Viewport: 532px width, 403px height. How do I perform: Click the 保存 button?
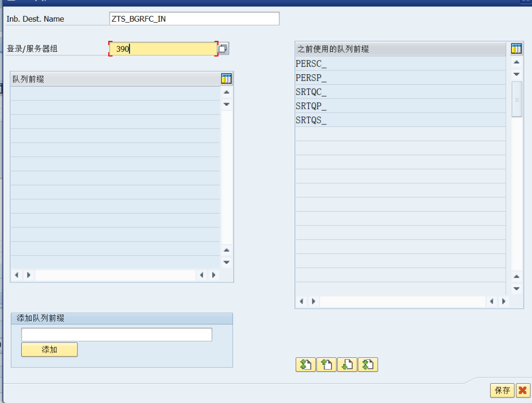(502, 391)
